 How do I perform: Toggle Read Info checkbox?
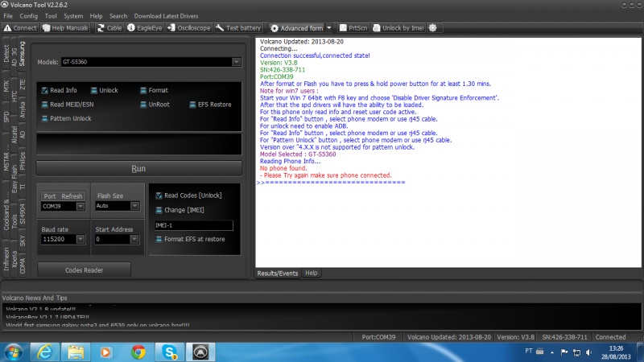[x=45, y=90]
